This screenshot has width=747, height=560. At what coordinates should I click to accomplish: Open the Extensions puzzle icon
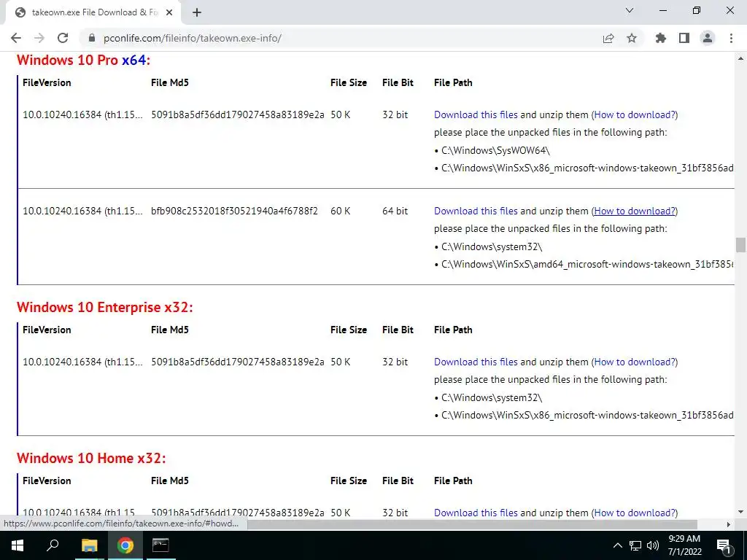660,38
